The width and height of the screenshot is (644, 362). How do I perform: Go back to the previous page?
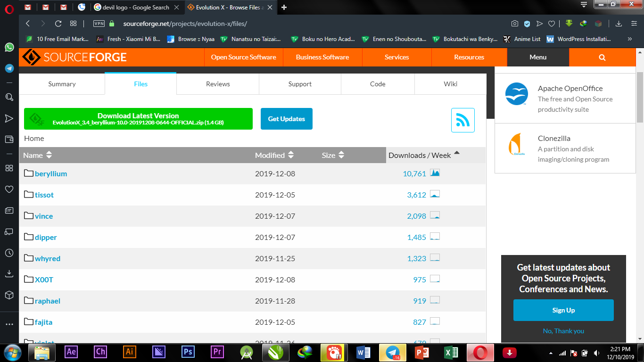tap(28, 24)
